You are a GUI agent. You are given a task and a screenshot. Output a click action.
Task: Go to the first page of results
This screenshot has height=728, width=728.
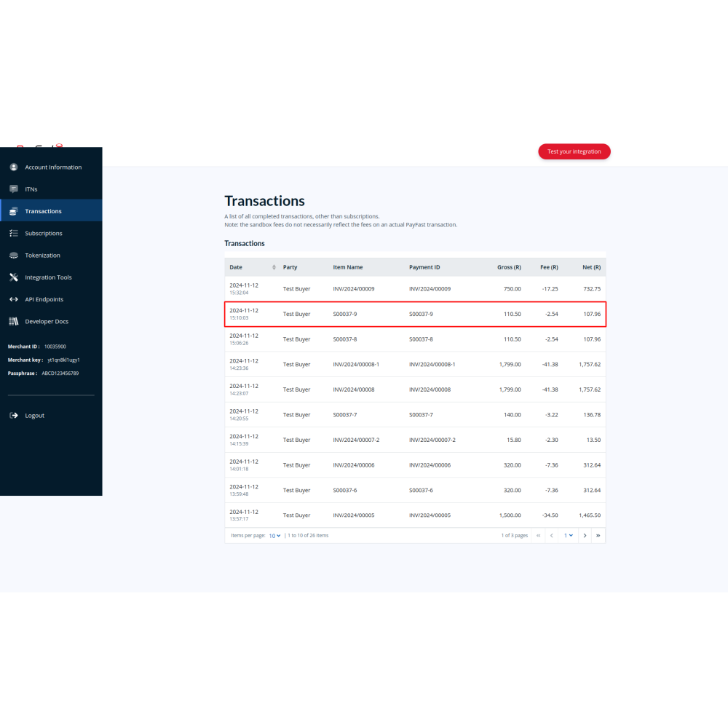pos(539,536)
